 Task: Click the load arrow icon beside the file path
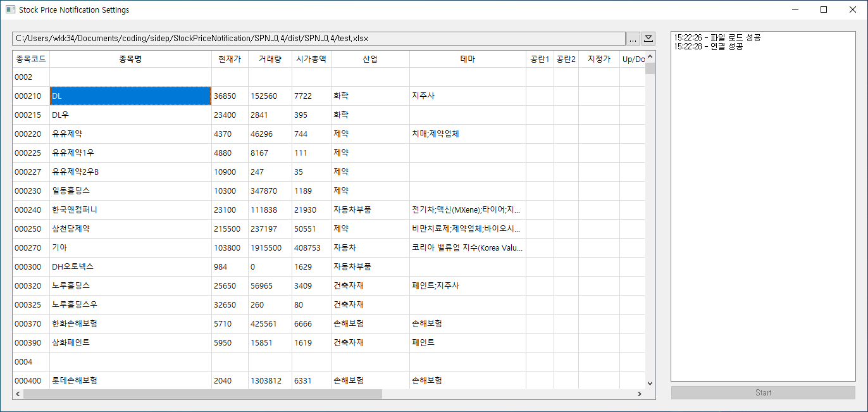(x=648, y=39)
